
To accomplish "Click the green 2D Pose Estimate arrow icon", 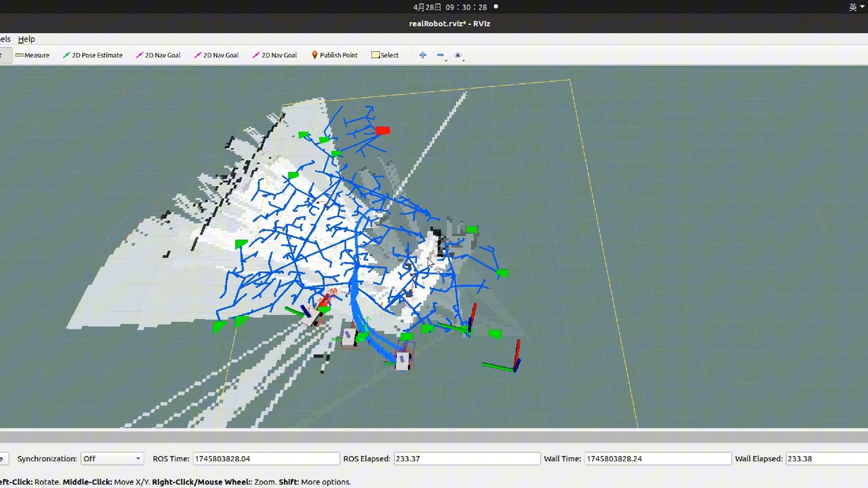I will click(66, 55).
